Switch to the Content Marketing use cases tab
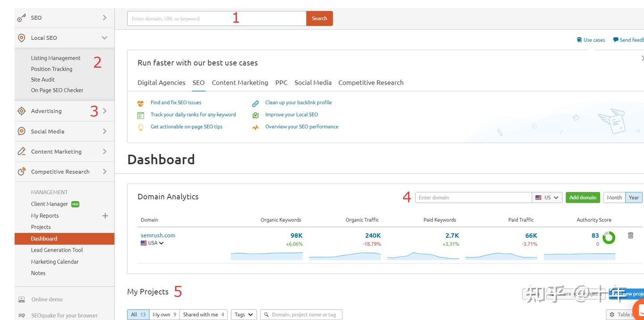 pos(240,82)
